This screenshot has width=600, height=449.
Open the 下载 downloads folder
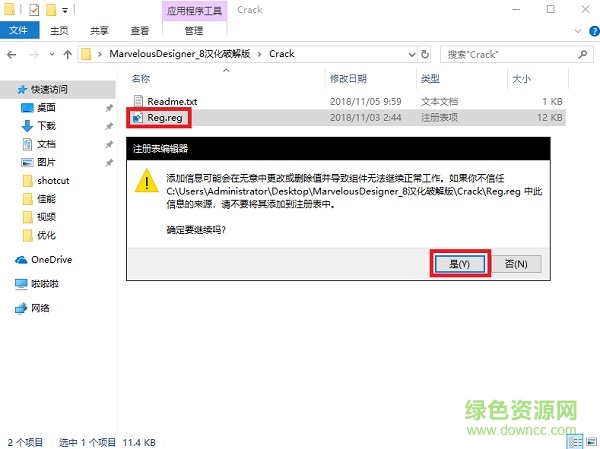(46, 126)
